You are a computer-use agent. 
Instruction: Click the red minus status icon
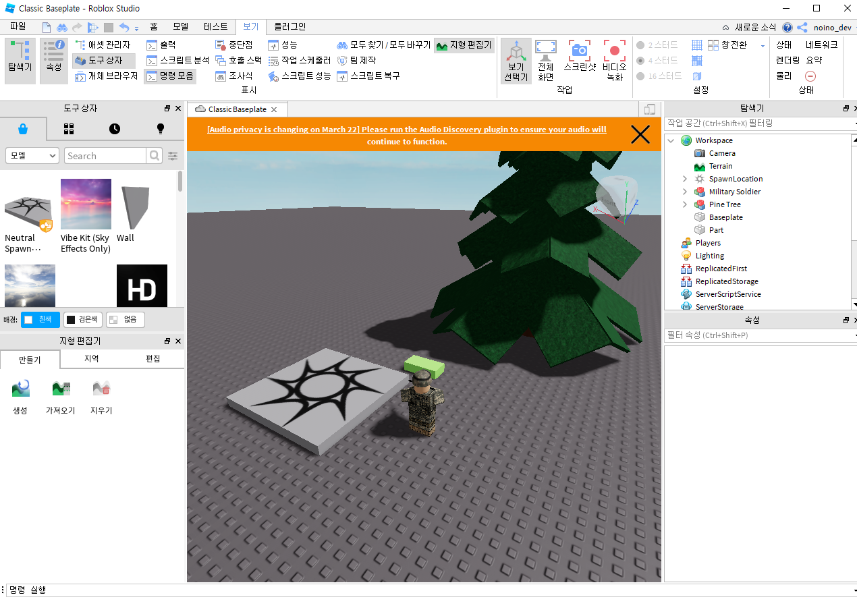click(x=810, y=76)
